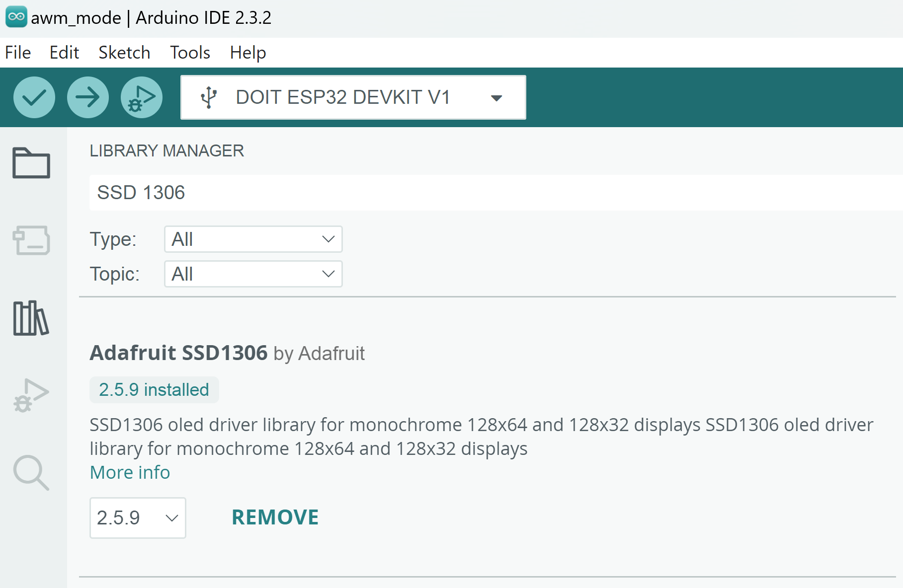Open the File menu

point(18,53)
